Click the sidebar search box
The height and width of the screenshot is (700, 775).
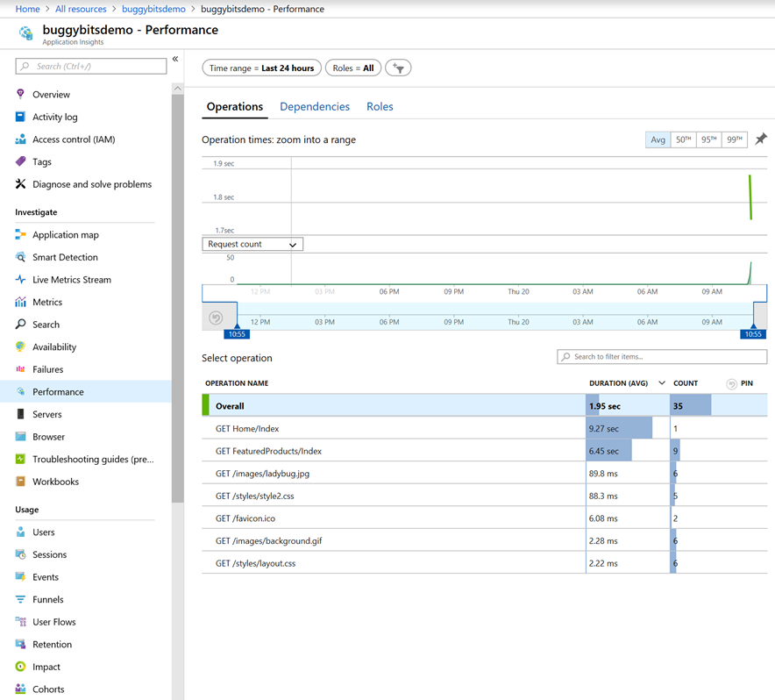click(x=91, y=67)
